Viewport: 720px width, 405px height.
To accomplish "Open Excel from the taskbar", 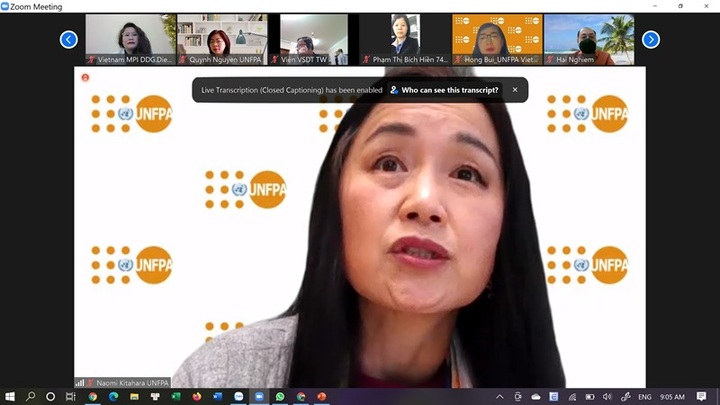I will [x=176, y=396].
